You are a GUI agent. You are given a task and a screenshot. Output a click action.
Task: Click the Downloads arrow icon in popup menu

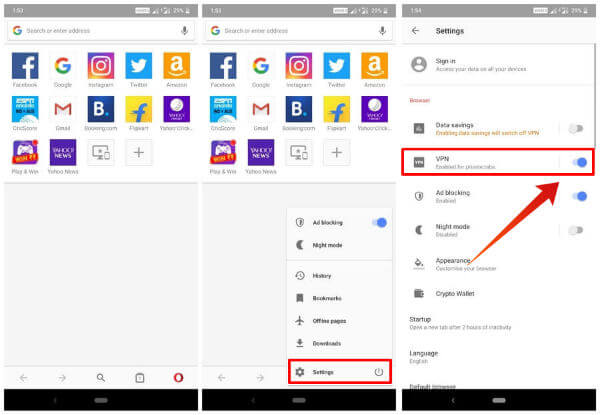300,342
